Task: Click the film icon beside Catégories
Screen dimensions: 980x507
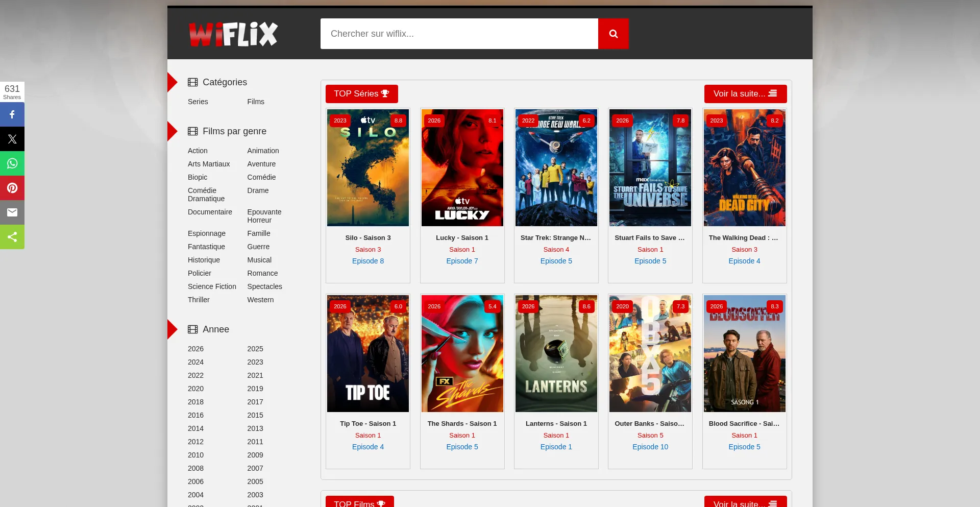Action: click(192, 82)
